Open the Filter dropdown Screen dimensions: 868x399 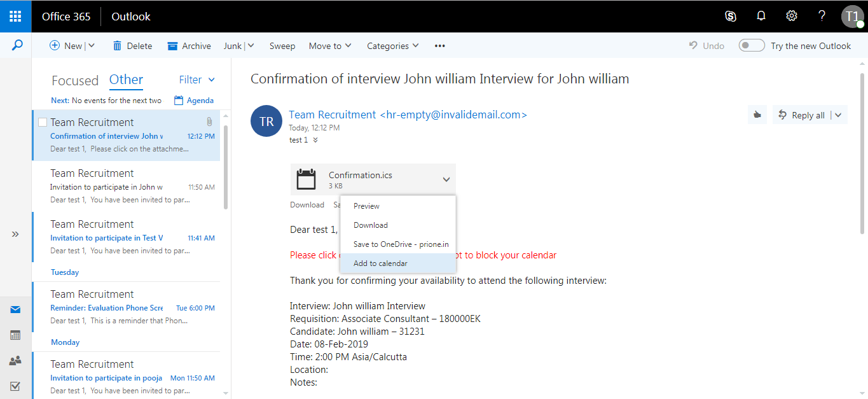tap(197, 80)
